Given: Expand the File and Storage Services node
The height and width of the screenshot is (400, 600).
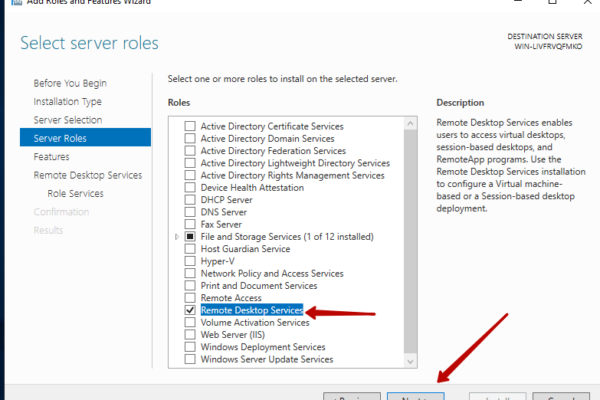Looking at the screenshot, I should coord(177,237).
